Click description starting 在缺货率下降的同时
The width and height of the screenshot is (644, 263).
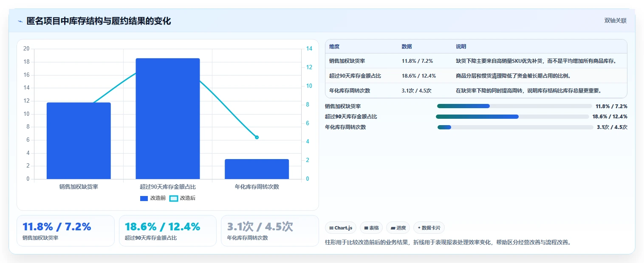(529, 90)
